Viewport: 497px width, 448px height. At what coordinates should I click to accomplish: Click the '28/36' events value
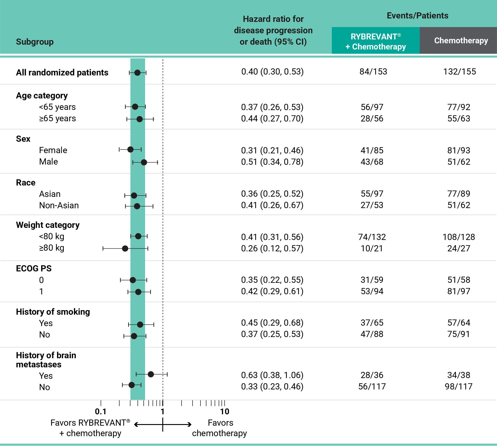coord(372,375)
